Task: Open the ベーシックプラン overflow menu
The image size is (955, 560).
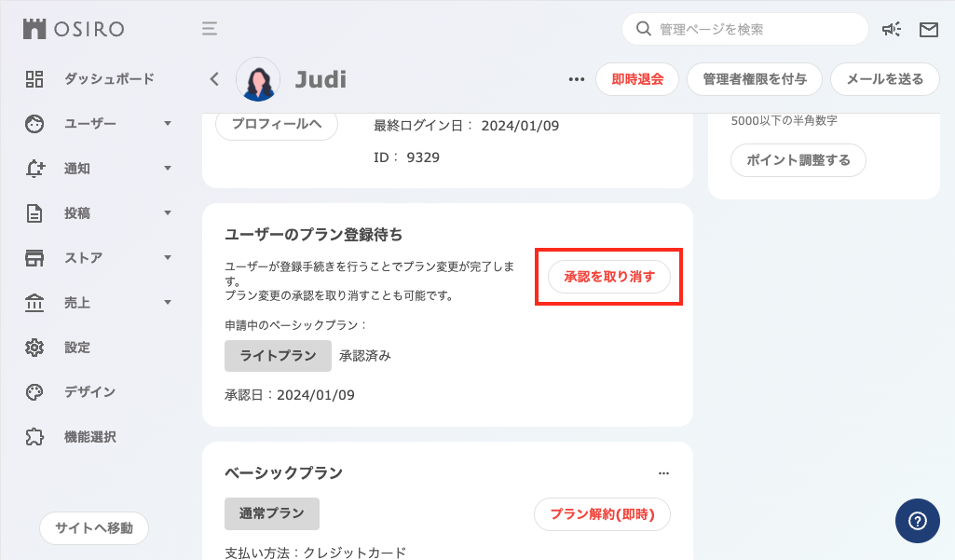Action: (663, 473)
